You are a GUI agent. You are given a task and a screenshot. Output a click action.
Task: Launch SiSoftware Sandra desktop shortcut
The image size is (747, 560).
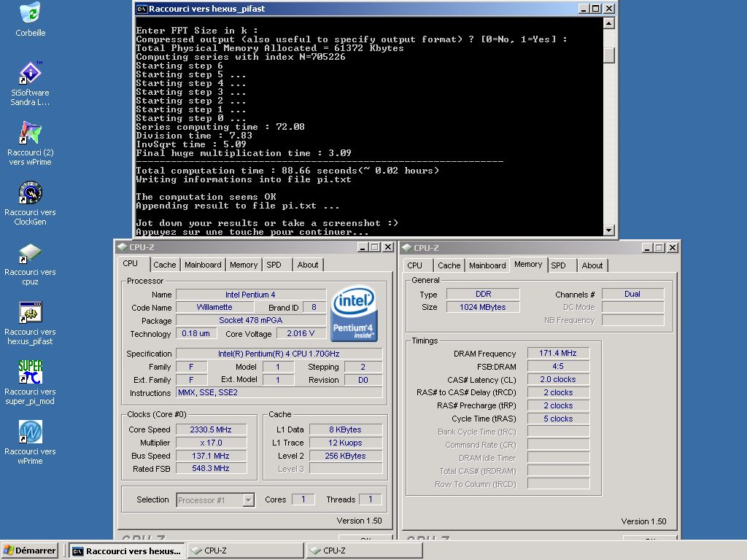31,73
